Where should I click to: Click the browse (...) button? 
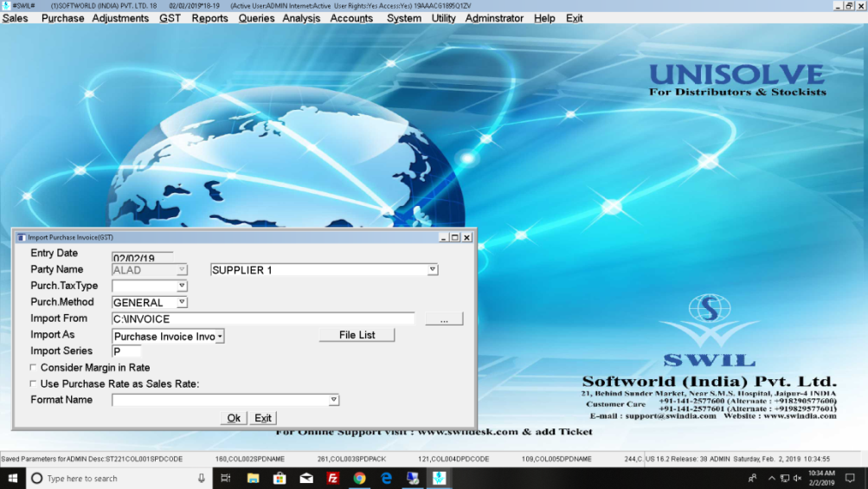[x=444, y=319]
